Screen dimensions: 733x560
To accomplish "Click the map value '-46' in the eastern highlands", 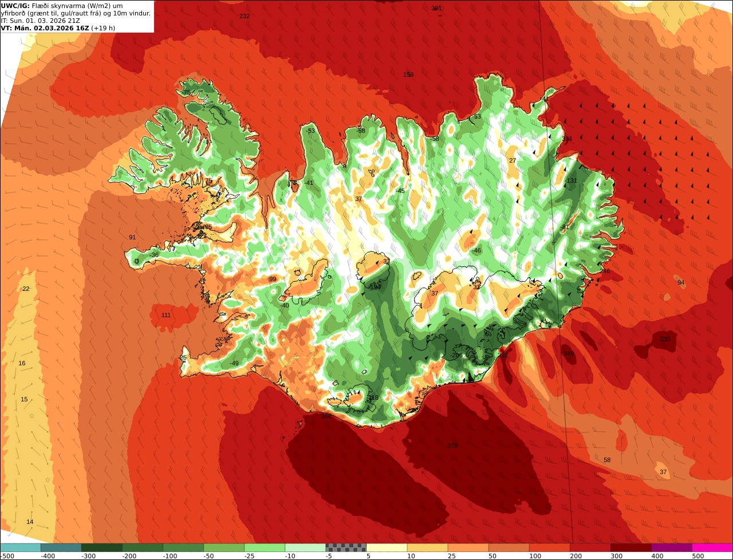I will (x=476, y=250).
